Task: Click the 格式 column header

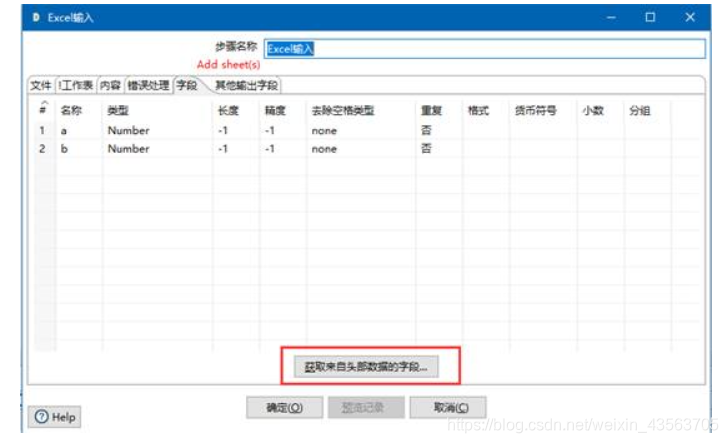Action: pyautogui.click(x=478, y=111)
